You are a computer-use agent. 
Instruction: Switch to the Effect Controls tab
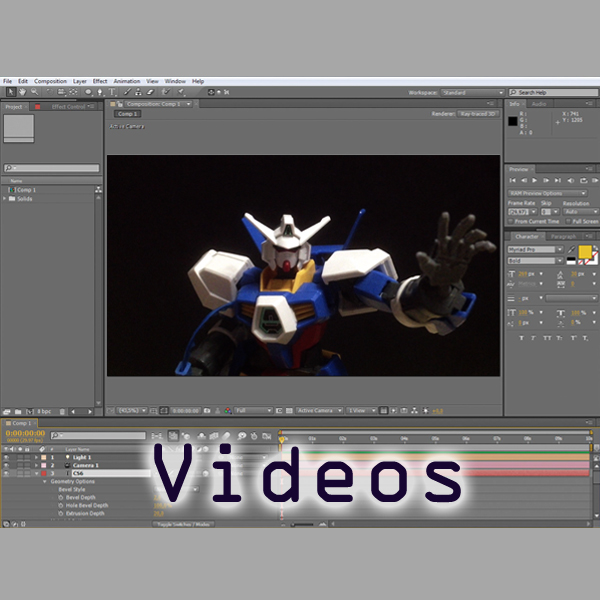68,107
